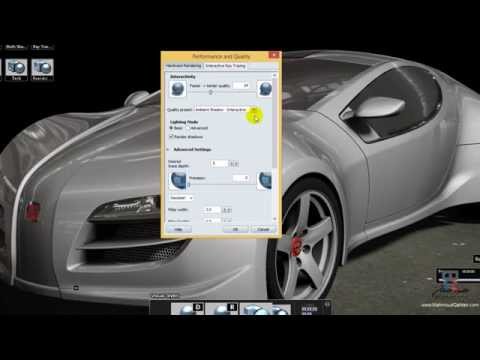Open the Quality preset dropdown
Screen dimensions: 480x360
[x=226, y=109]
